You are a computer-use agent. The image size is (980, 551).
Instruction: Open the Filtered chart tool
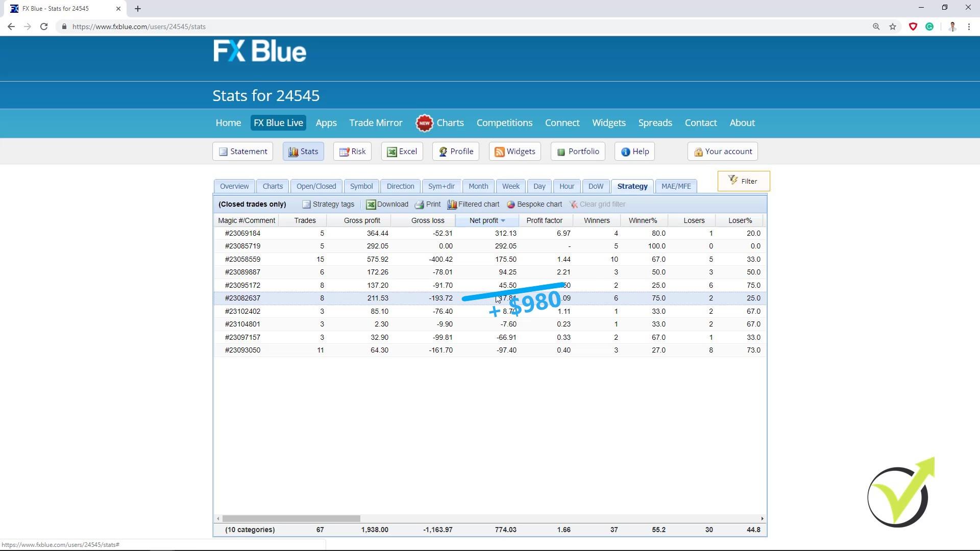(474, 205)
